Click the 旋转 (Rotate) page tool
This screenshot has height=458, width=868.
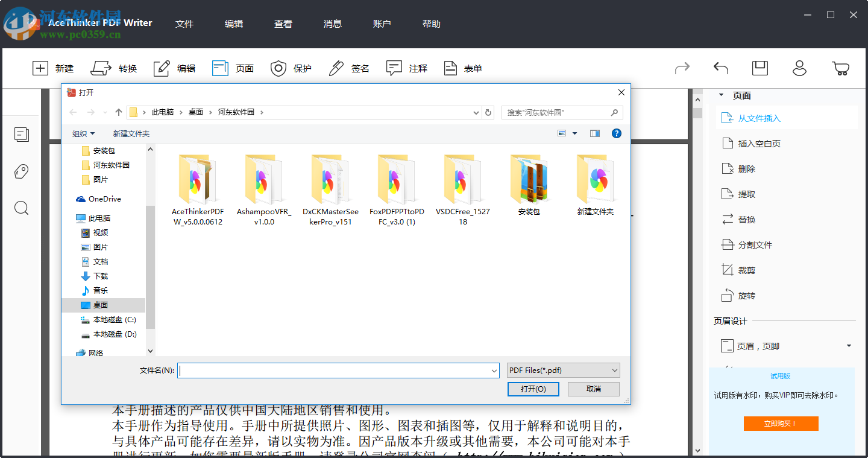pyautogui.click(x=746, y=295)
